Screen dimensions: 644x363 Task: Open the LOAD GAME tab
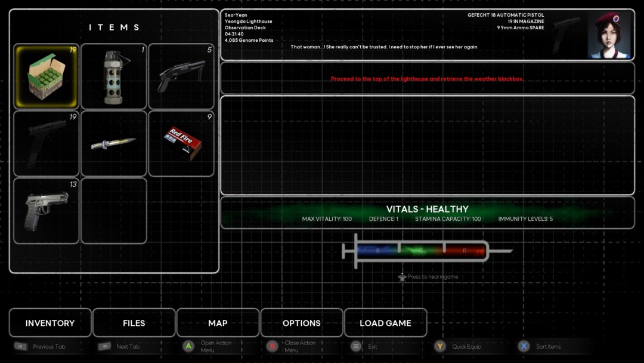click(x=385, y=323)
